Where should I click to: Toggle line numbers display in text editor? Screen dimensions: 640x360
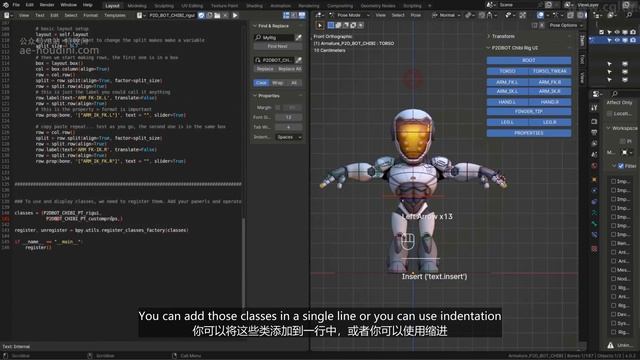coord(287,16)
